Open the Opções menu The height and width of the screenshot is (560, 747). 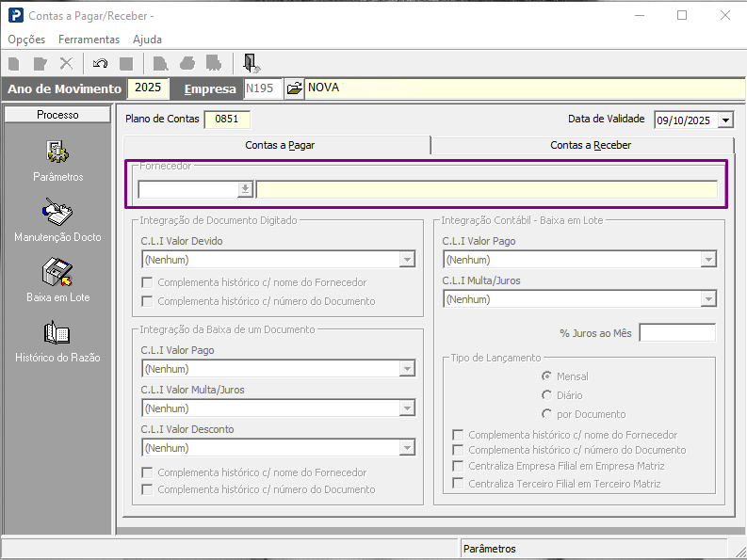pos(26,40)
